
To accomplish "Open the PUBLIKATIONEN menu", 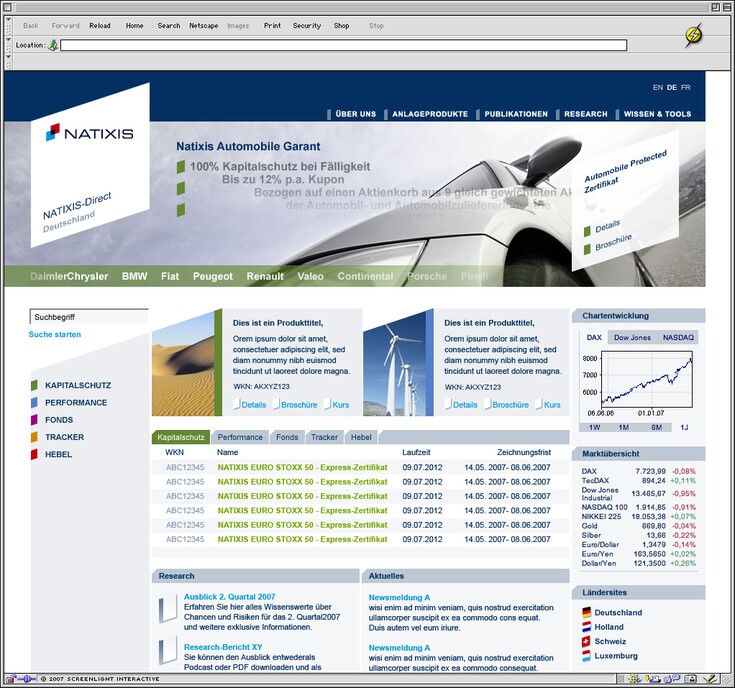I will point(516,114).
